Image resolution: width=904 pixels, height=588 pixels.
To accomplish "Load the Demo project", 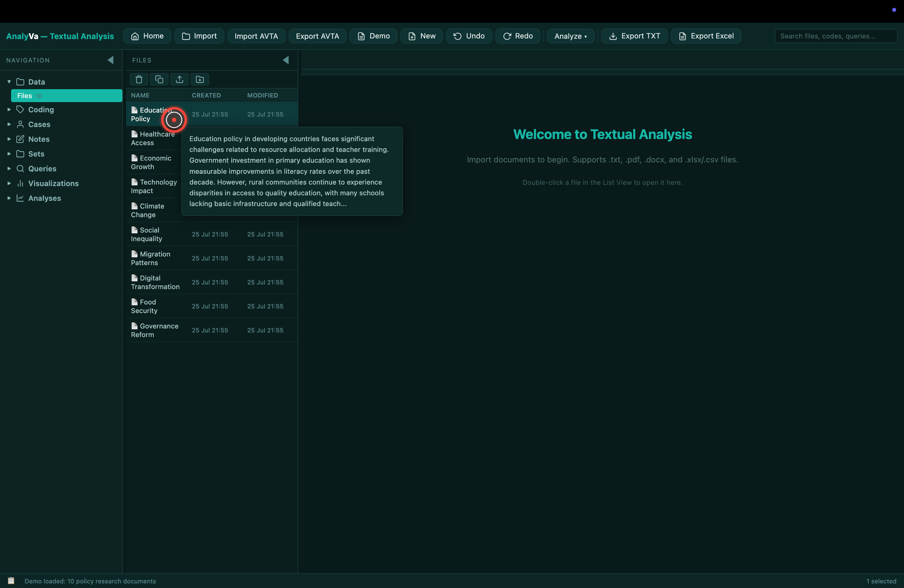I will 373,36.
